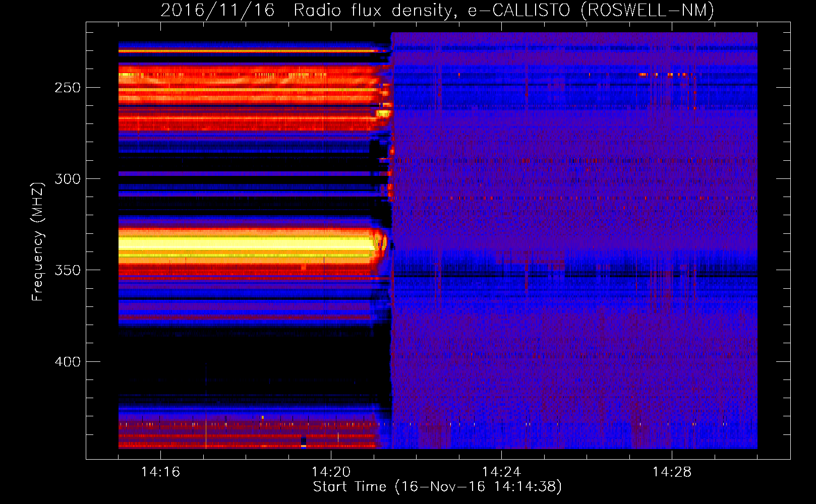This screenshot has height=504, width=816.
Task: Click the plot title showing e-CALLISTO ROSWELL-NM
Action: point(437,10)
